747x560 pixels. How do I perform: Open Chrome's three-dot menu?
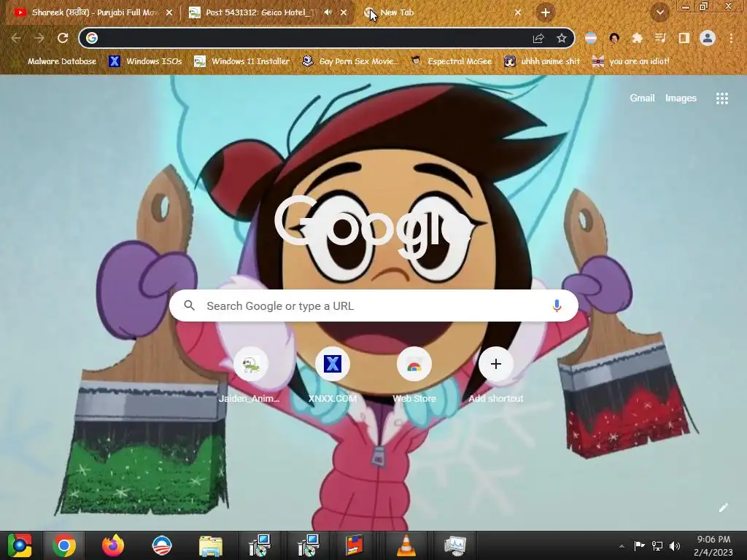(731, 38)
